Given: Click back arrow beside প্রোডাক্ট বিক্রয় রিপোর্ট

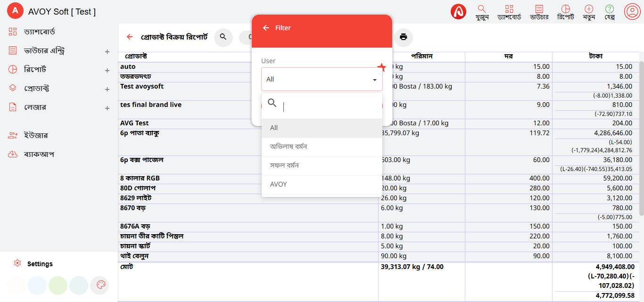Looking at the screenshot, I should click(x=130, y=37).
